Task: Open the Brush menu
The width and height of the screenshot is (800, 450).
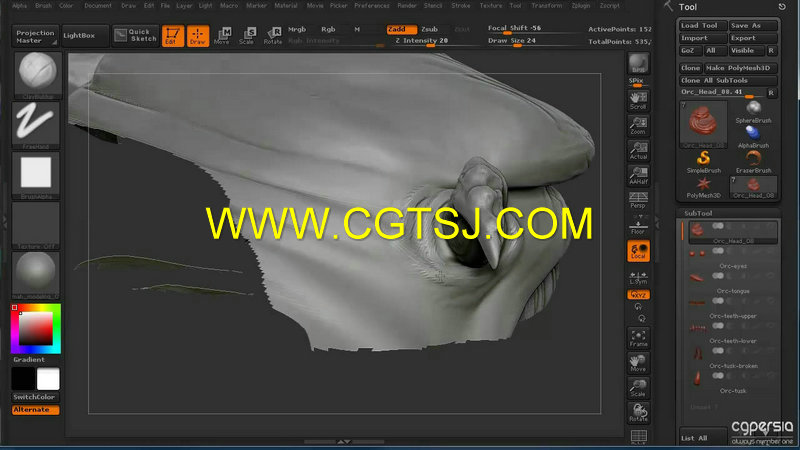Action: coord(43,6)
